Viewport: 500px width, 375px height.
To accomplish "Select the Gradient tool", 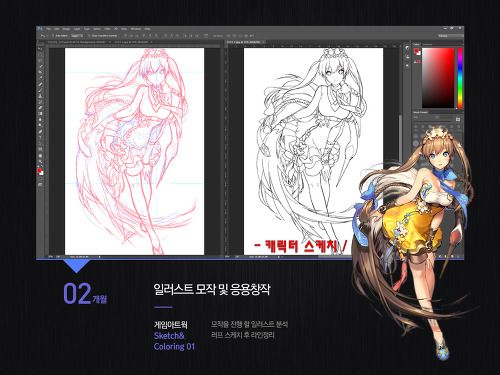I will [x=41, y=114].
